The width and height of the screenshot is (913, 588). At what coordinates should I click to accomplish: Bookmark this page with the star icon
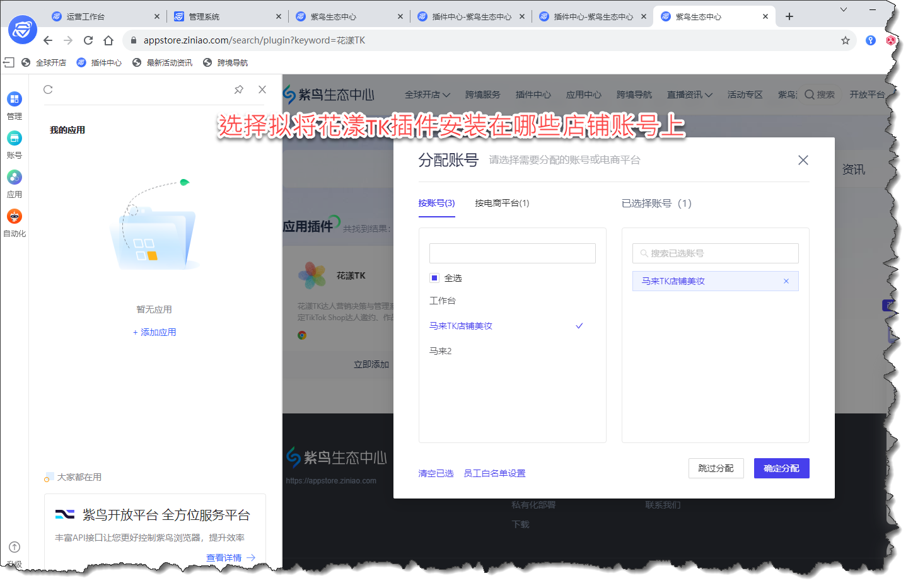[846, 40]
